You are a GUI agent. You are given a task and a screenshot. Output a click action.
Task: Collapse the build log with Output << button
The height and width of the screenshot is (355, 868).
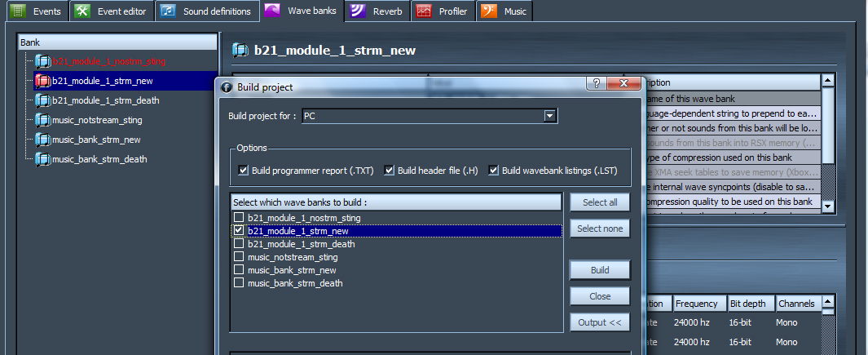600,322
